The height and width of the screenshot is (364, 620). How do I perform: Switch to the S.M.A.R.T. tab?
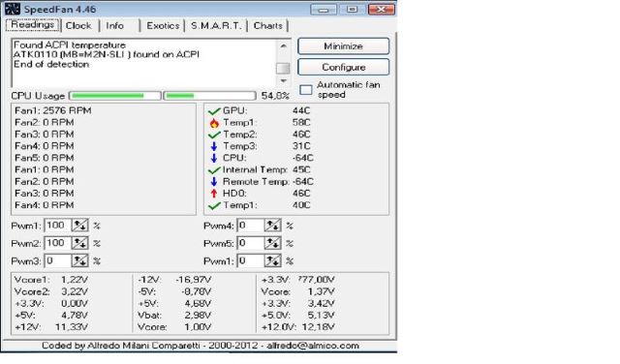point(216,26)
